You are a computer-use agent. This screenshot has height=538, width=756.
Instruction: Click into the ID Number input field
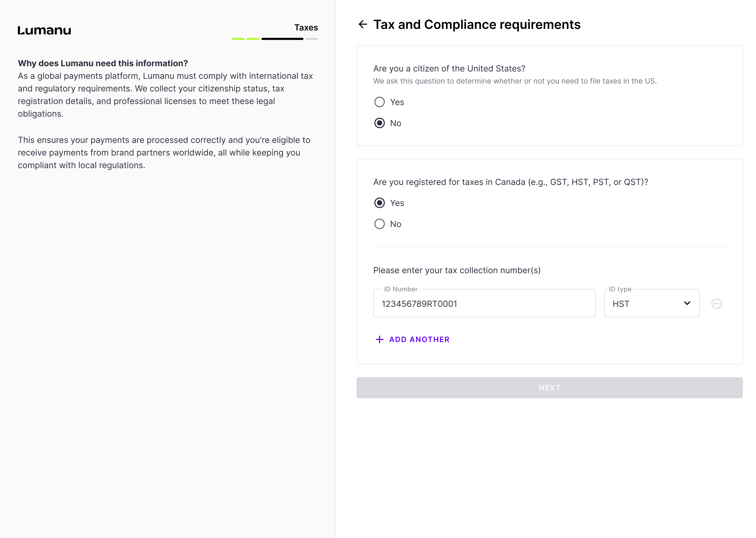pos(484,304)
